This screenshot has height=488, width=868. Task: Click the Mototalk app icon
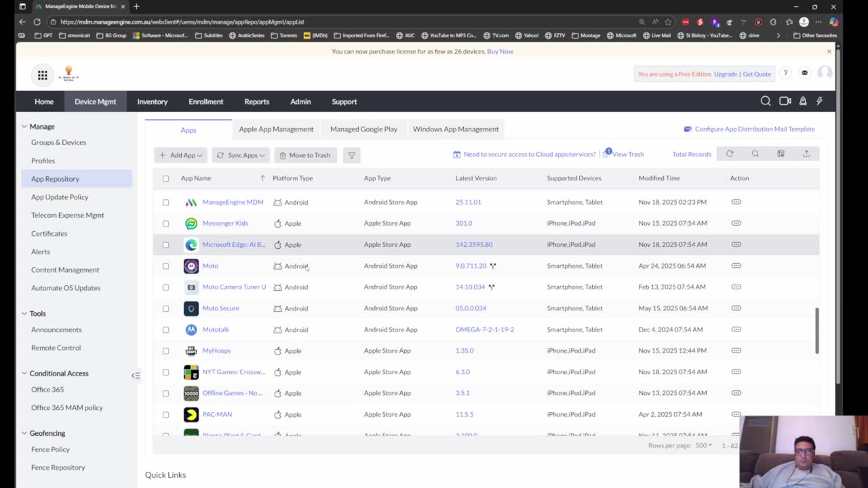tap(191, 329)
